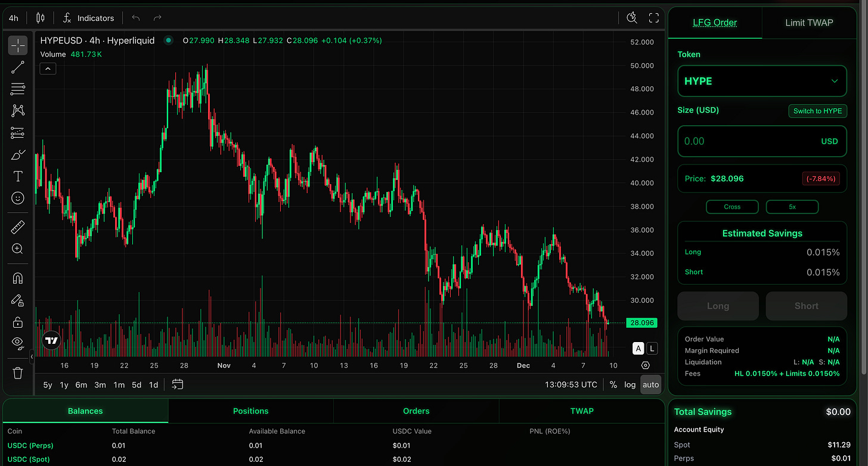
Task: Open the go to date calendar
Action: point(177,384)
